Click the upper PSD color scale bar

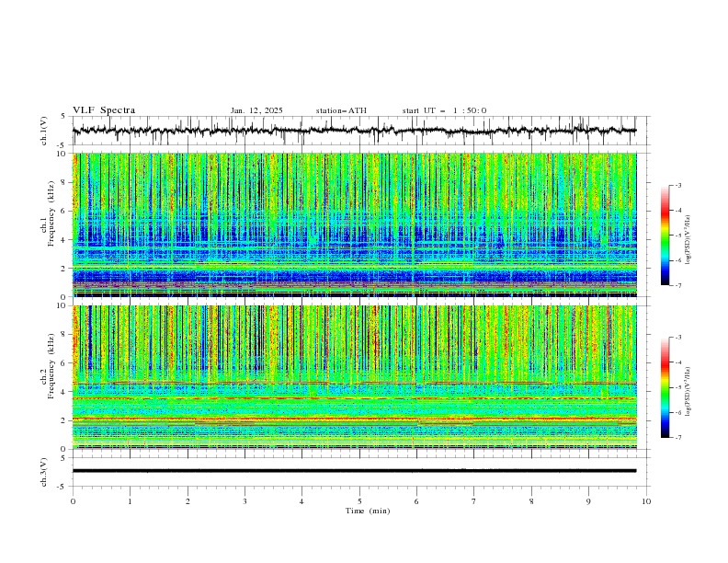click(665, 236)
